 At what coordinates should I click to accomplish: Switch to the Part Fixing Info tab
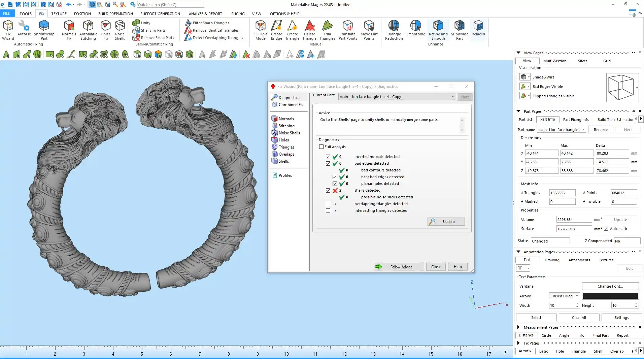point(576,120)
